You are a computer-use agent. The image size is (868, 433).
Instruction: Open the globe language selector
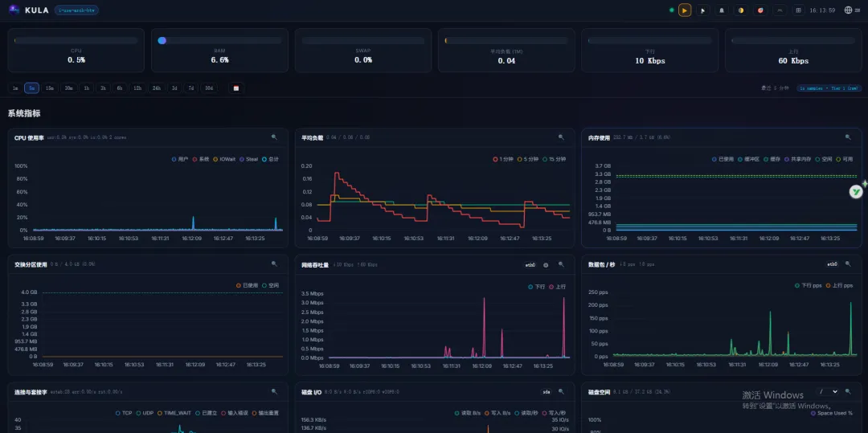pyautogui.click(x=851, y=10)
